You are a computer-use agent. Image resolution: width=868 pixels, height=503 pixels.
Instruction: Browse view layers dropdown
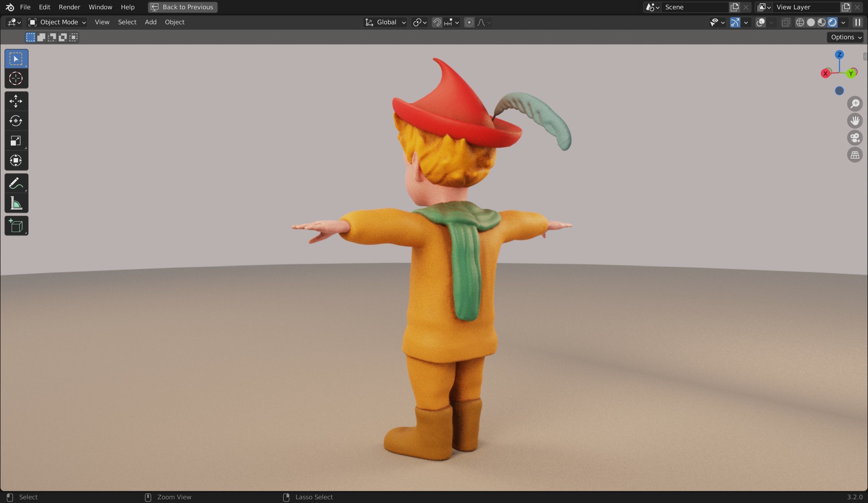[x=764, y=7]
